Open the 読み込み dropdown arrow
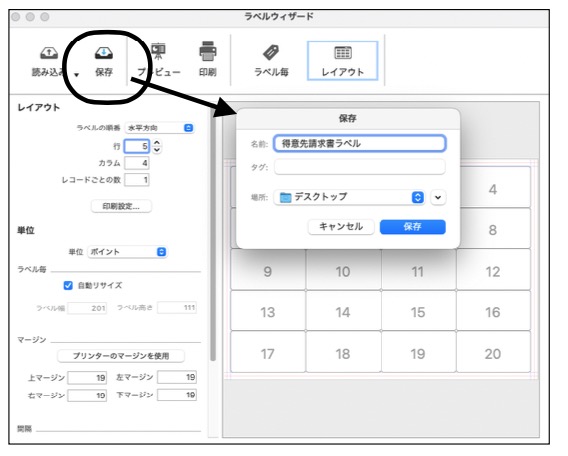This screenshot has height=456, width=568. 76,75
